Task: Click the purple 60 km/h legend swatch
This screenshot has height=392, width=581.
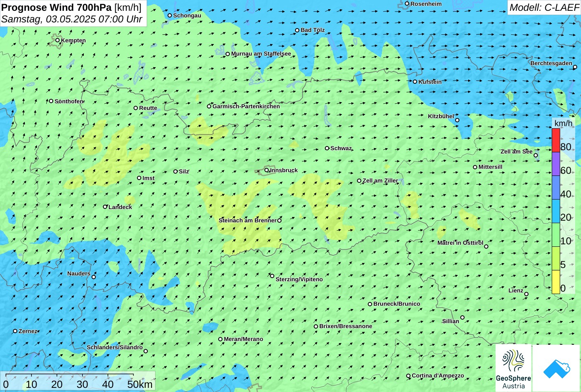Action: tap(556, 164)
